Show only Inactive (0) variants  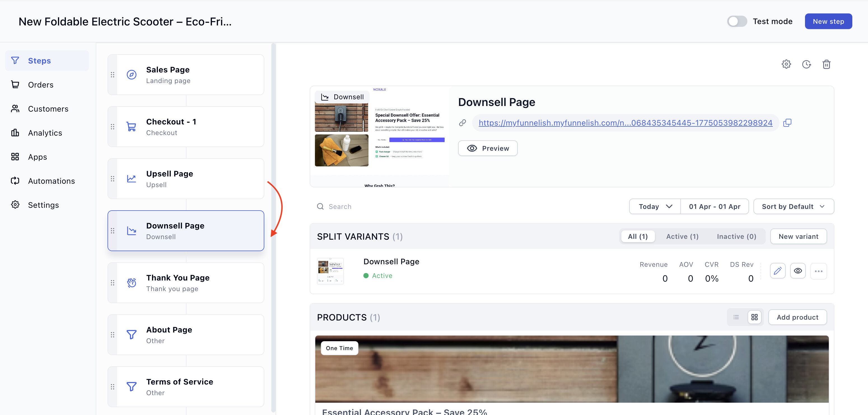pos(736,236)
